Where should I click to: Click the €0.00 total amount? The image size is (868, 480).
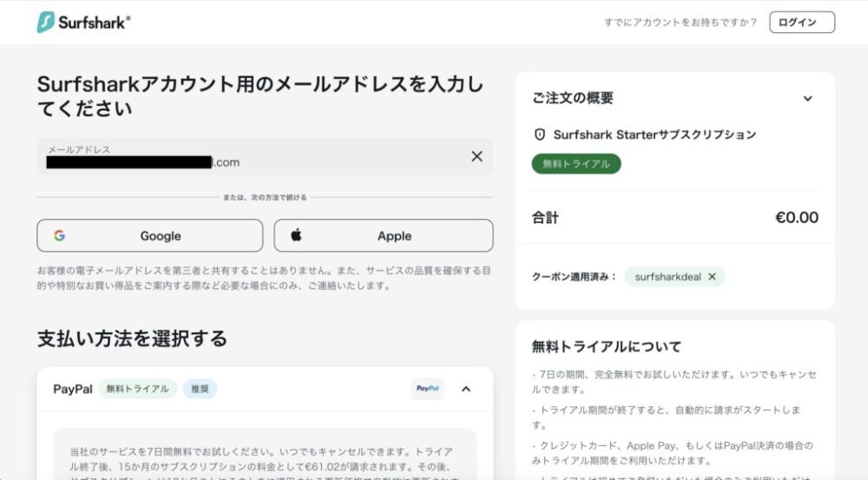797,218
